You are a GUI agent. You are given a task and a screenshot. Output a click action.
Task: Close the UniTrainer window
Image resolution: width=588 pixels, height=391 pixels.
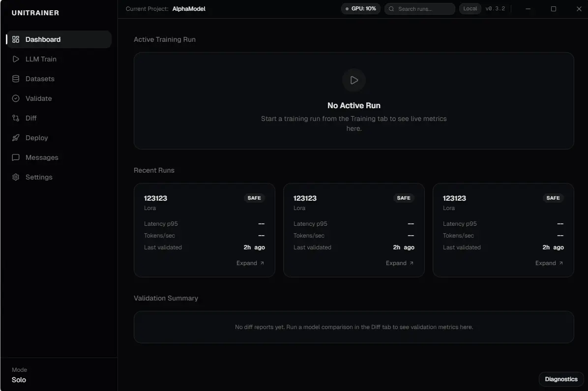[579, 9]
